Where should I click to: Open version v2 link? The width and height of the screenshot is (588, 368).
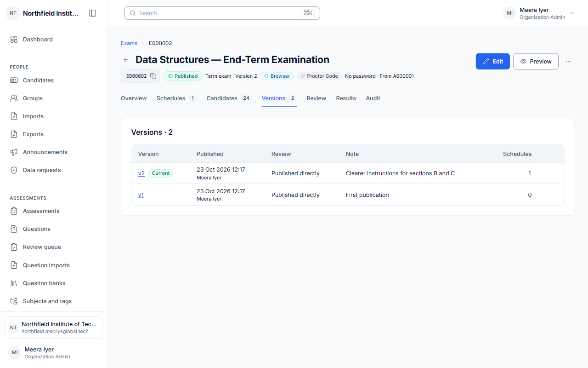141,173
